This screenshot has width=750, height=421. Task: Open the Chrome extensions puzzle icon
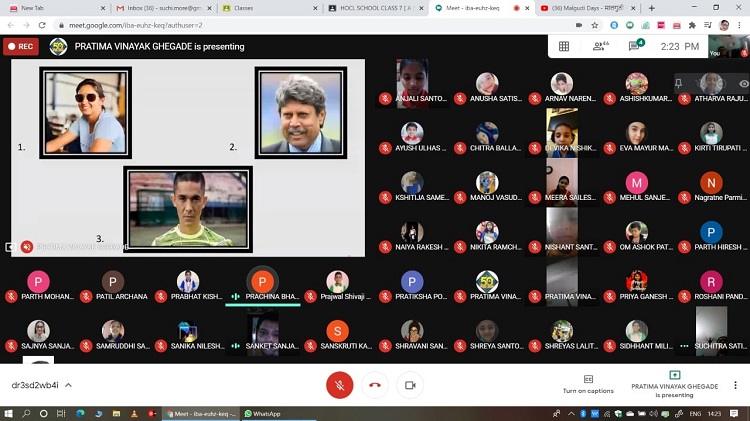pyautogui.click(x=691, y=25)
